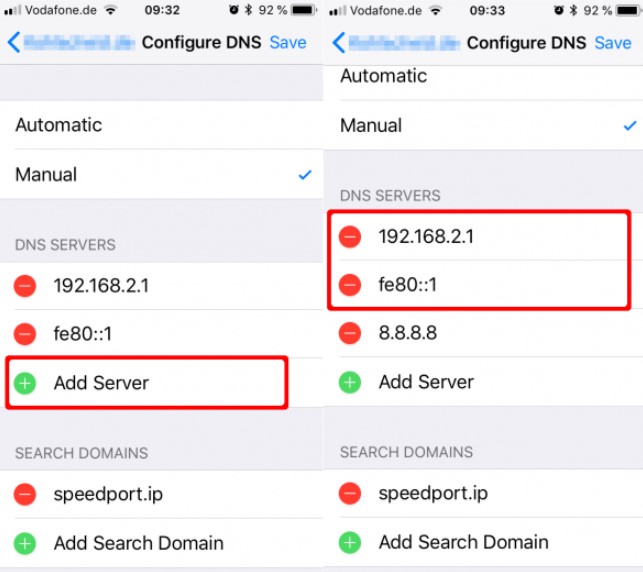
Task: Tap the battery icon in left status bar
Action: coord(304,10)
